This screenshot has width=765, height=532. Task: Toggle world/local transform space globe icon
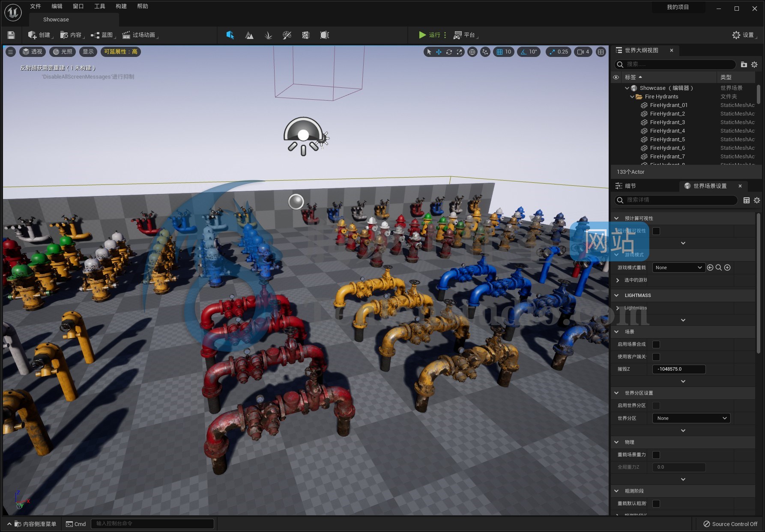472,52
